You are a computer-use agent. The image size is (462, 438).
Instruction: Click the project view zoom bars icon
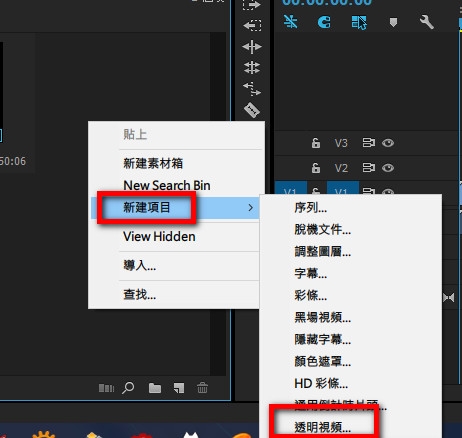coord(106,388)
